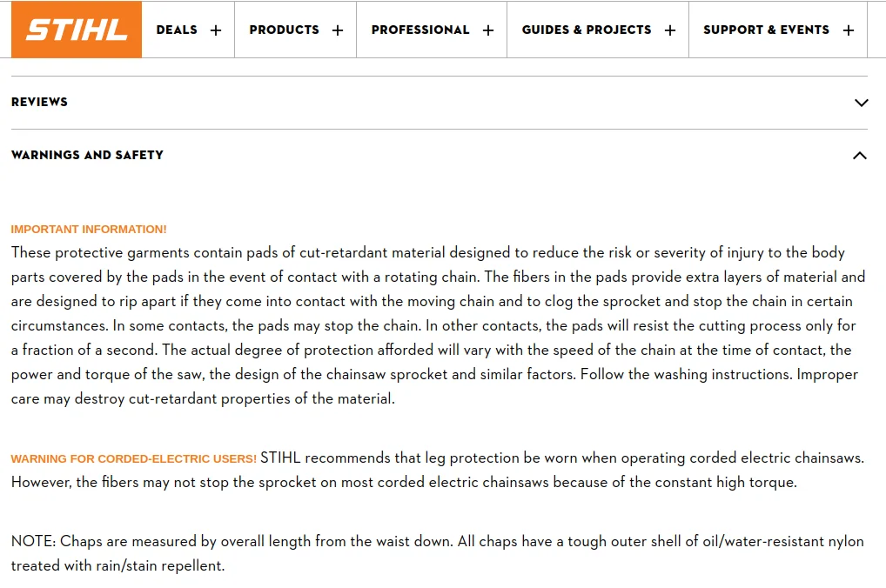Click the STIHL corded-electric chainsaw recommendation sentence

pyautogui.click(x=561, y=458)
